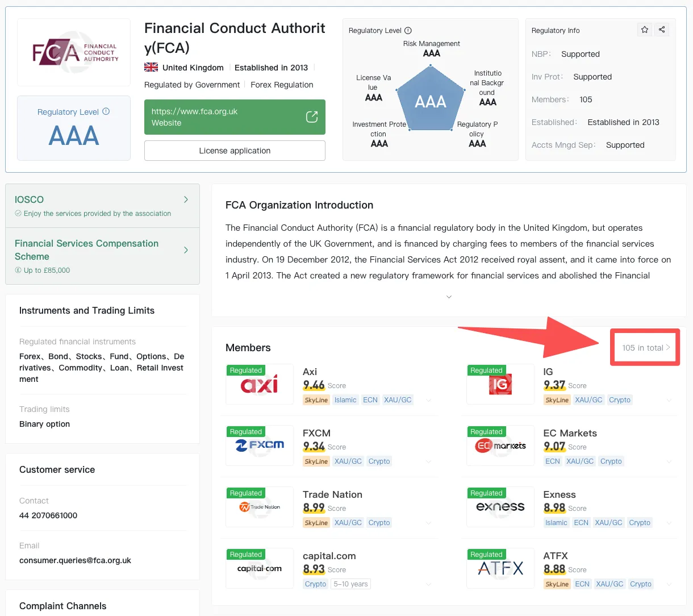This screenshot has height=616, width=693.
Task: Select the SkyLine tag under FXCM
Action: 316,461
